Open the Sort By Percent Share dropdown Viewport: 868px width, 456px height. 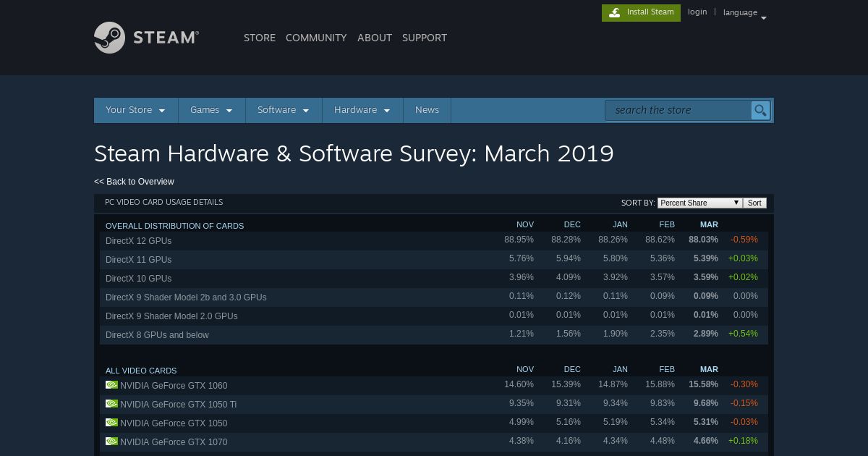coord(699,203)
